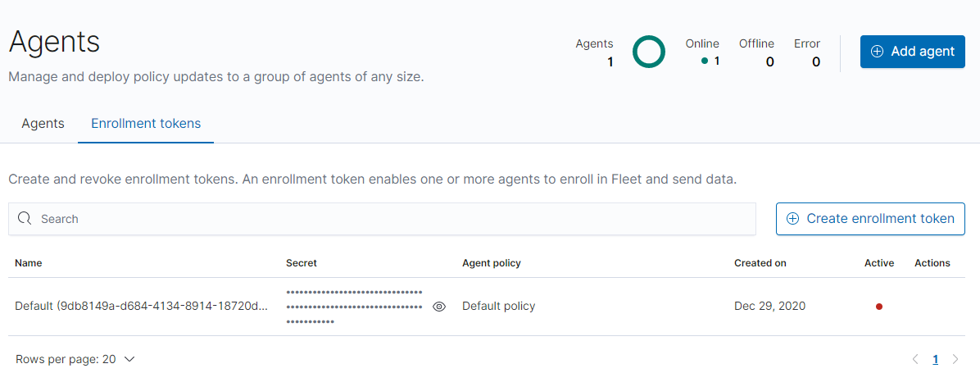Select the Enrollment tokens tab

146,124
